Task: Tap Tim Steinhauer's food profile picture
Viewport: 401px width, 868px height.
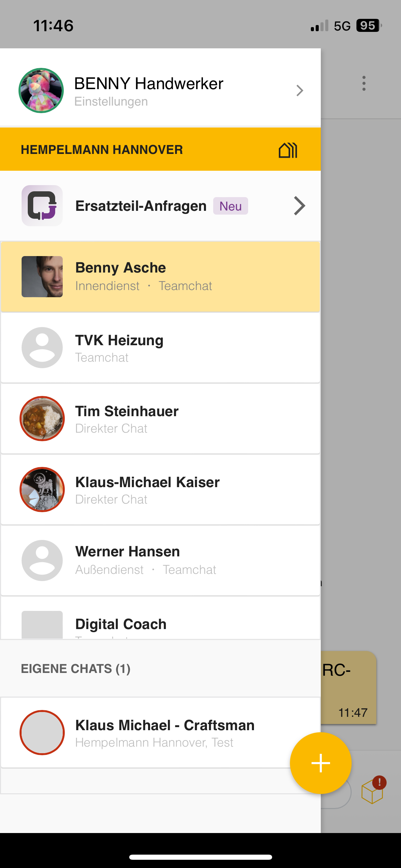Action: tap(42, 419)
